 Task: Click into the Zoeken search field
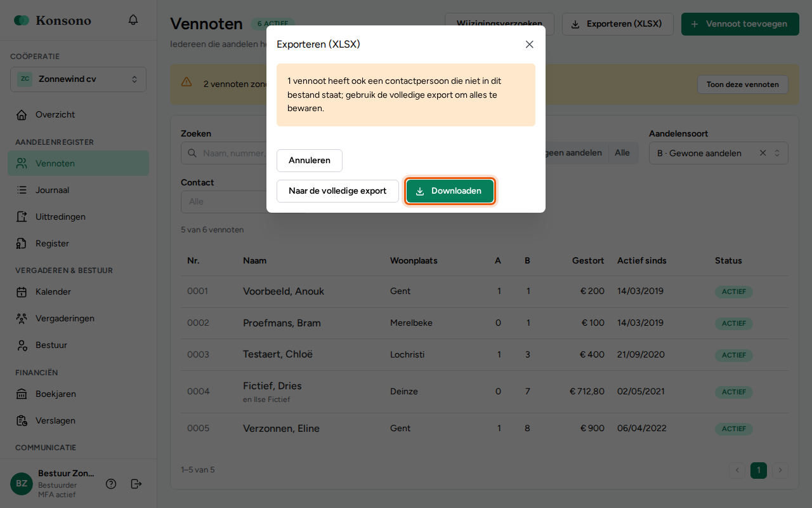(224, 153)
